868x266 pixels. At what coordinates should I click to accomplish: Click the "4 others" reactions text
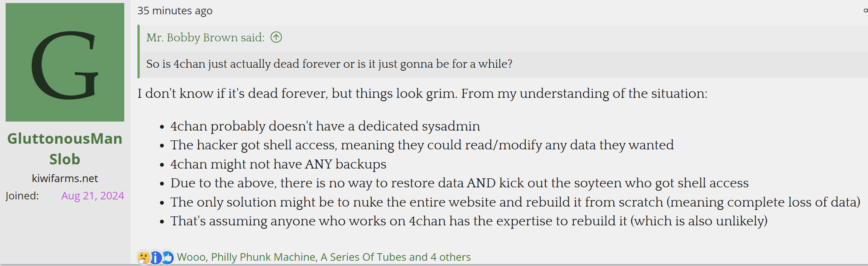(x=450, y=257)
